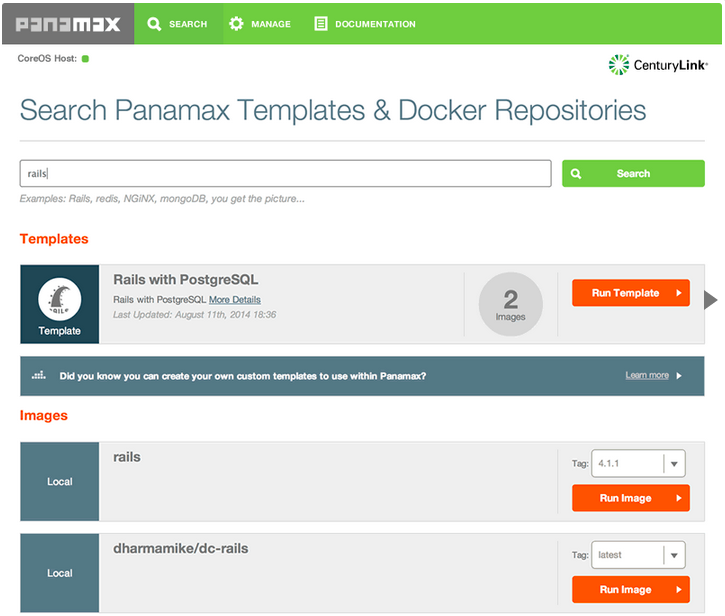This screenshot has height=616, width=725.
Task: Click the Local label of rails image
Action: [60, 481]
